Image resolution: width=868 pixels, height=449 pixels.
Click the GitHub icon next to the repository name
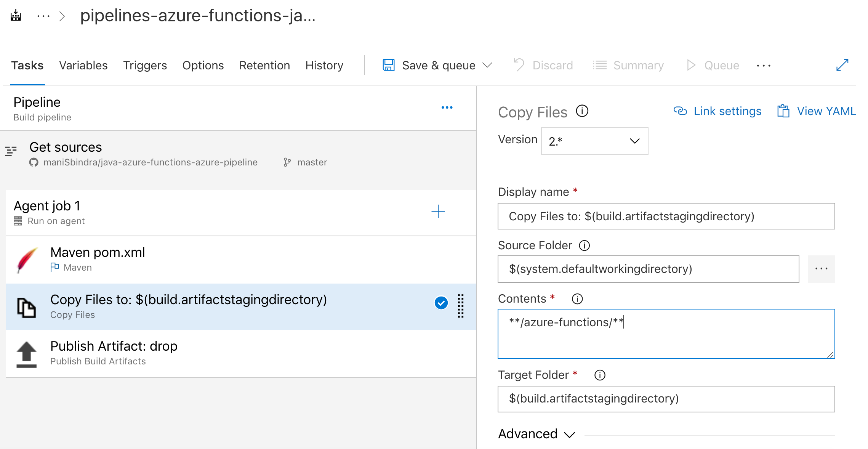34,162
